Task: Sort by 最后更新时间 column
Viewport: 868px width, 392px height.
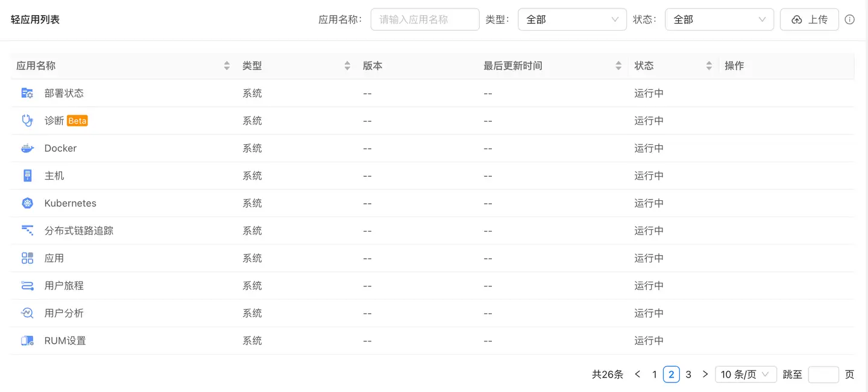Action: click(x=618, y=66)
